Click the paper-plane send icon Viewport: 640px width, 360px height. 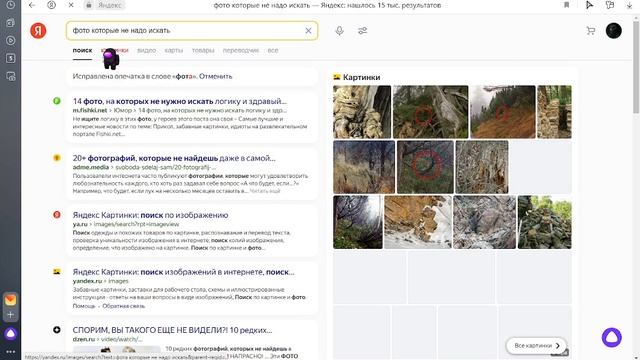[x=589, y=5]
